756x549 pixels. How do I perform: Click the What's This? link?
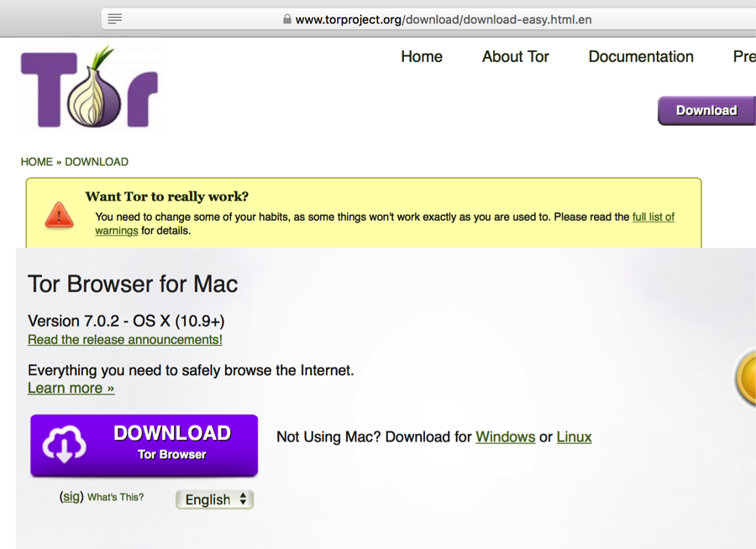115,497
